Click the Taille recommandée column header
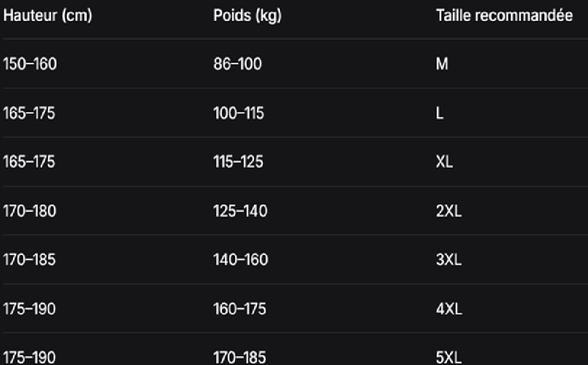 [504, 15]
